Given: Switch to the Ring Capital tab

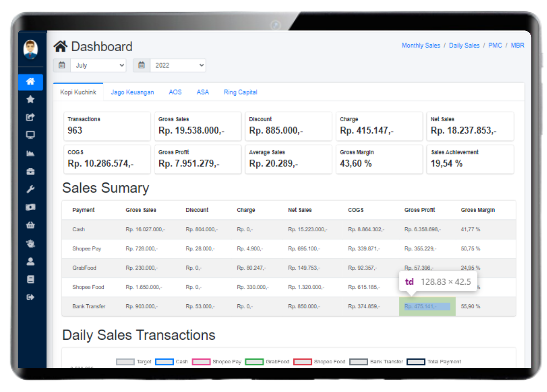Looking at the screenshot, I should (240, 92).
